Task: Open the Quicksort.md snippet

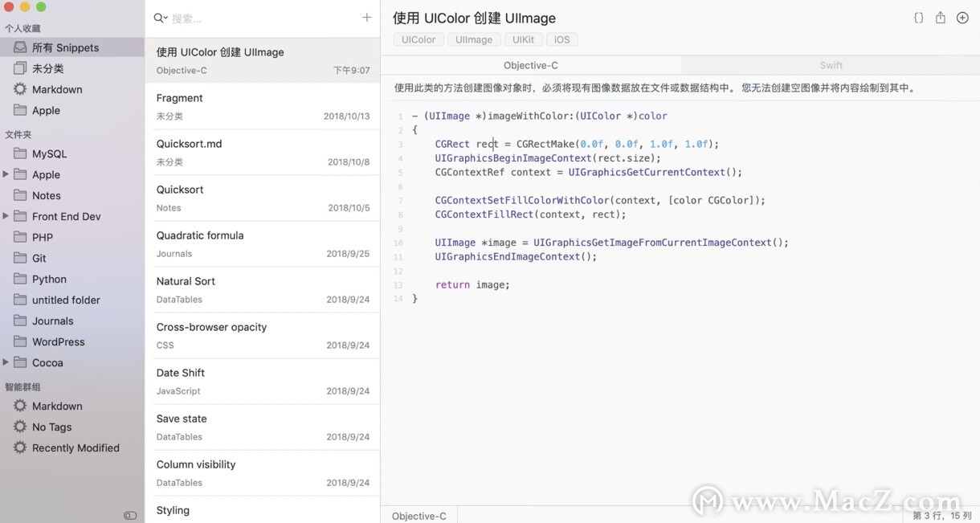Action: click(x=263, y=152)
